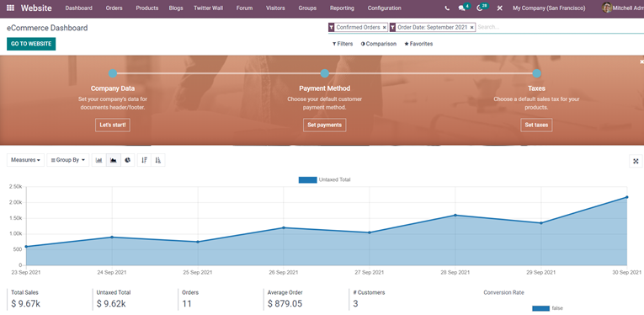Screen dimensions: 644x315
Task: Toggle the Untaxed Total legend series
Action: 324,179
